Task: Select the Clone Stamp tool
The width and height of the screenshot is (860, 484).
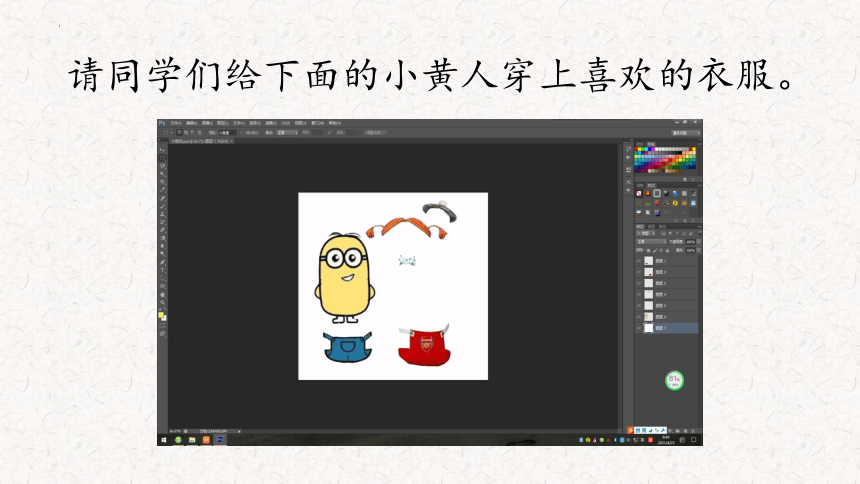Action: [x=162, y=214]
